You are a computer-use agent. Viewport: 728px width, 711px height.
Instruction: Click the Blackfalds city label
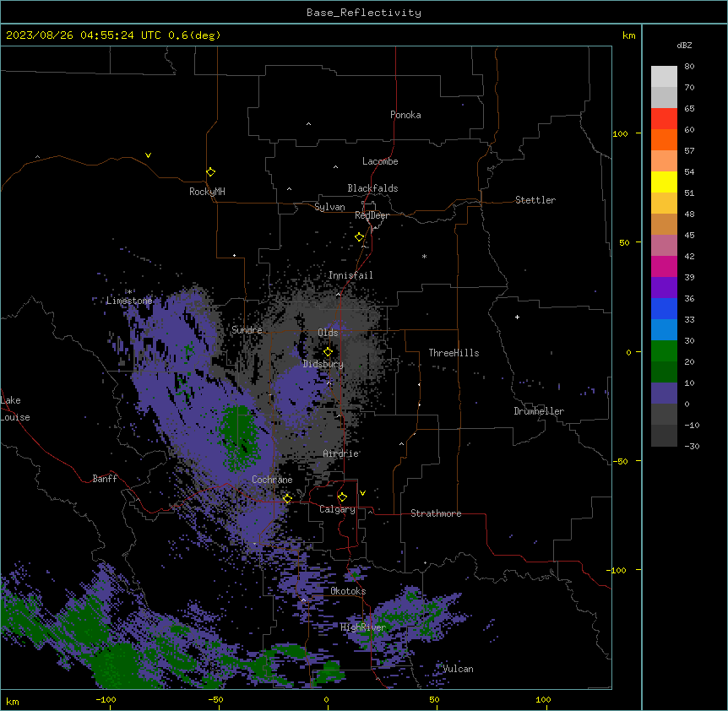coord(372,188)
